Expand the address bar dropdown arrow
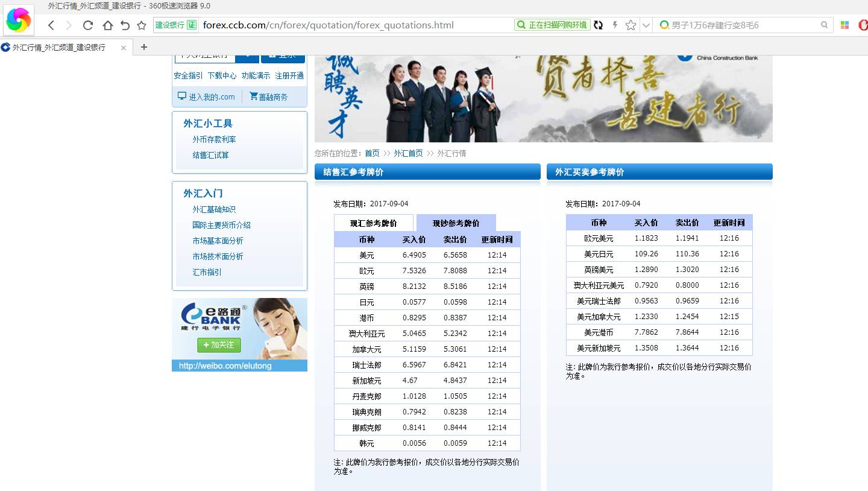This screenshot has height=491, width=868. [x=646, y=25]
